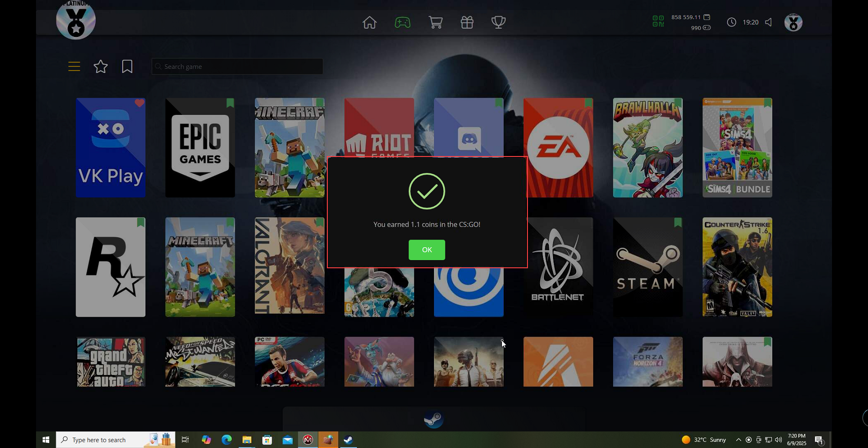
Task: Open the shopping cart Shop icon
Action: (435, 22)
